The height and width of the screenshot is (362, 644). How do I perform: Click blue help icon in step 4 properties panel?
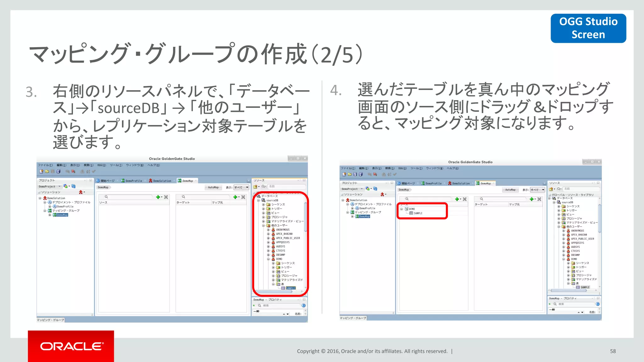(597, 304)
